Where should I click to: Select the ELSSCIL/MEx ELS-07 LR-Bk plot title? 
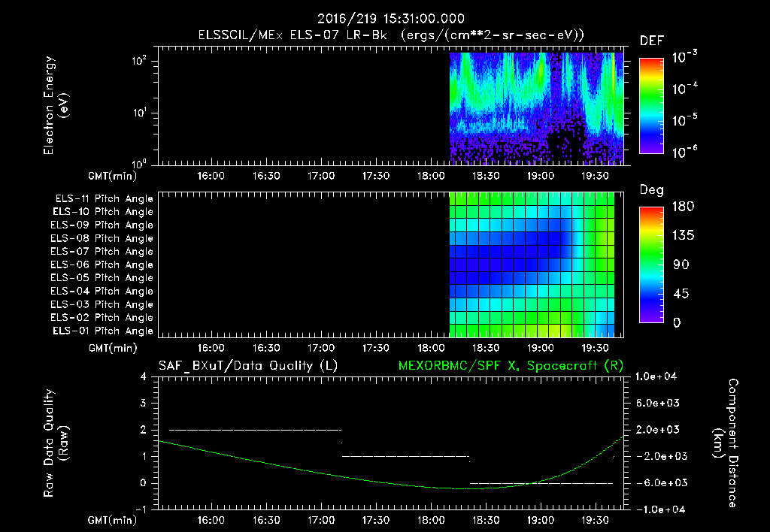391,35
